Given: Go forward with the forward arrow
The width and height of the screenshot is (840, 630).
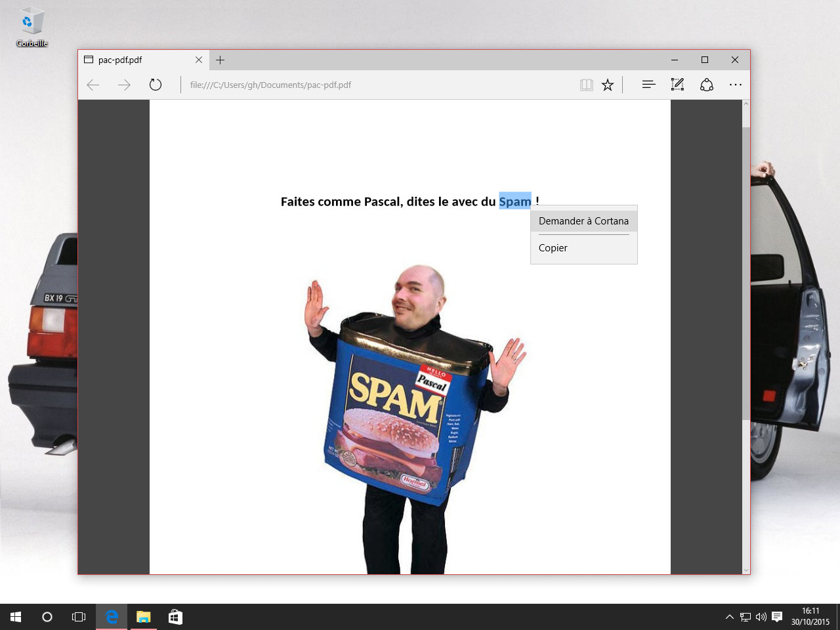Looking at the screenshot, I should click(124, 85).
